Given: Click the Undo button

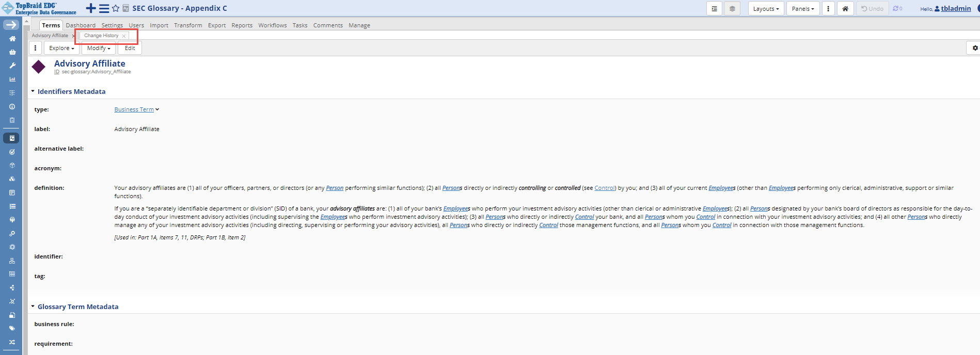Looking at the screenshot, I should pyautogui.click(x=872, y=9).
